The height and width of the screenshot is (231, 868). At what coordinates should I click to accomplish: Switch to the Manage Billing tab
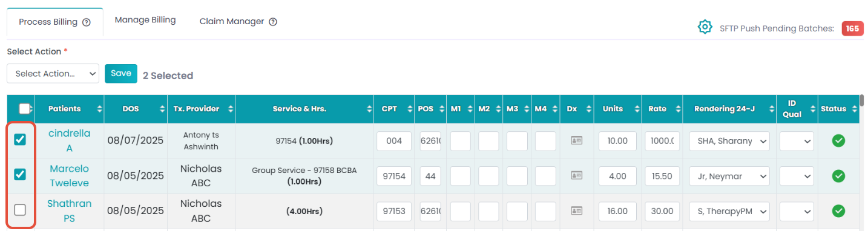145,20
